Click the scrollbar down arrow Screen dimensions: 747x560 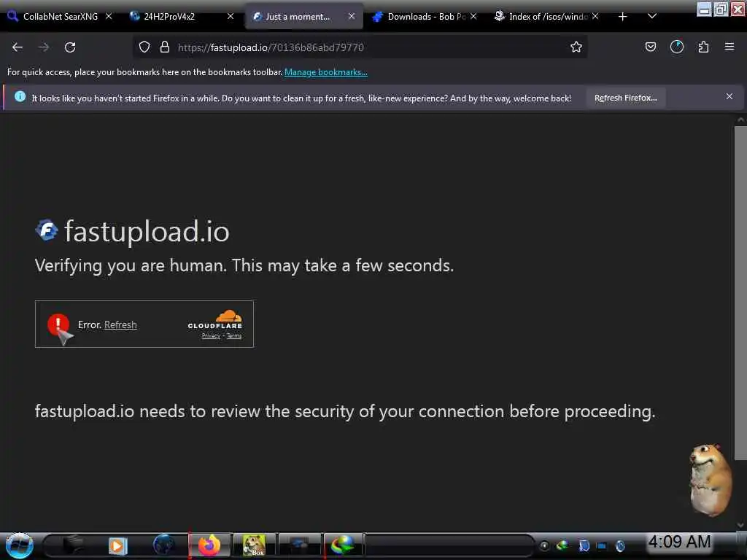[x=740, y=525]
